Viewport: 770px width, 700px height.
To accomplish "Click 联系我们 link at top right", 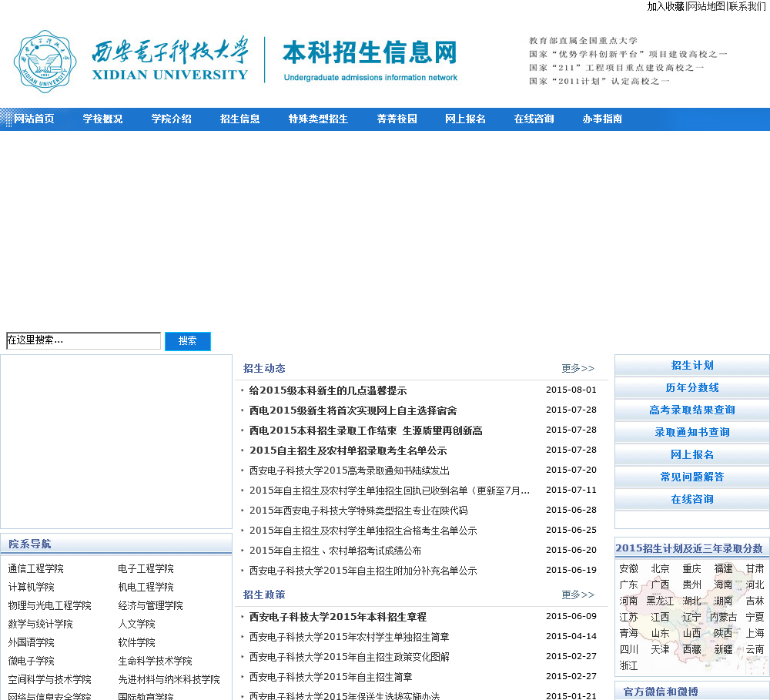I will tap(748, 6).
